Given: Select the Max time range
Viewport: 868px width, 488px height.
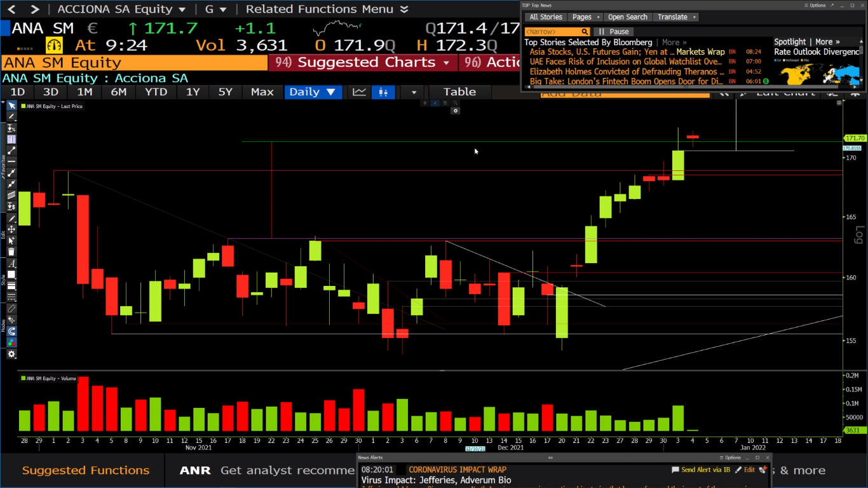Looking at the screenshot, I should pos(262,92).
